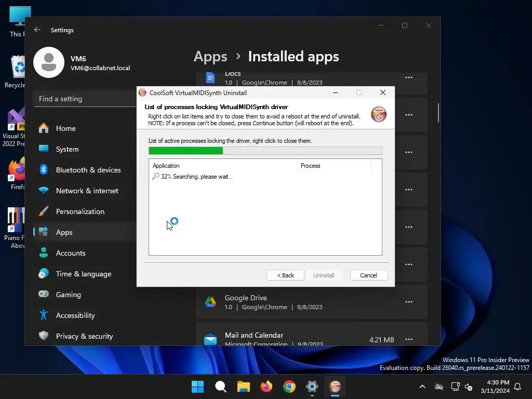Click VirtualMIDISynth uninstaller taskbar icon
The image size is (532, 399).
click(x=335, y=387)
